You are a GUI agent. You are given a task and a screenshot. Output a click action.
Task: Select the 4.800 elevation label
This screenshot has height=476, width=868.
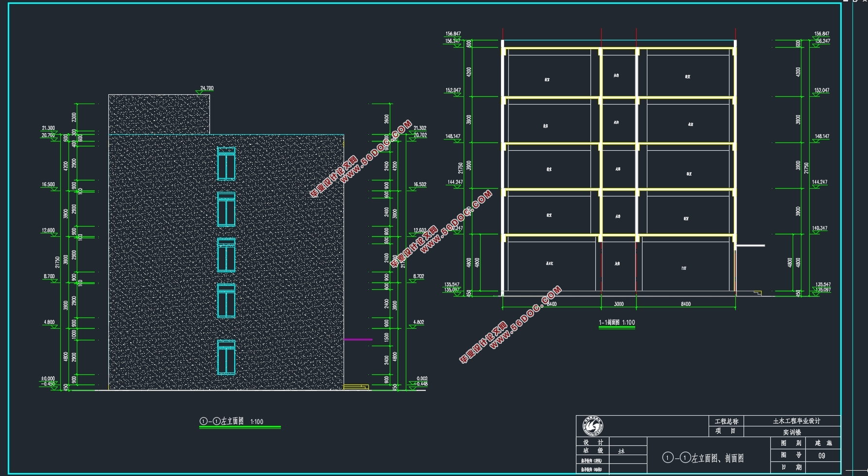click(49, 322)
